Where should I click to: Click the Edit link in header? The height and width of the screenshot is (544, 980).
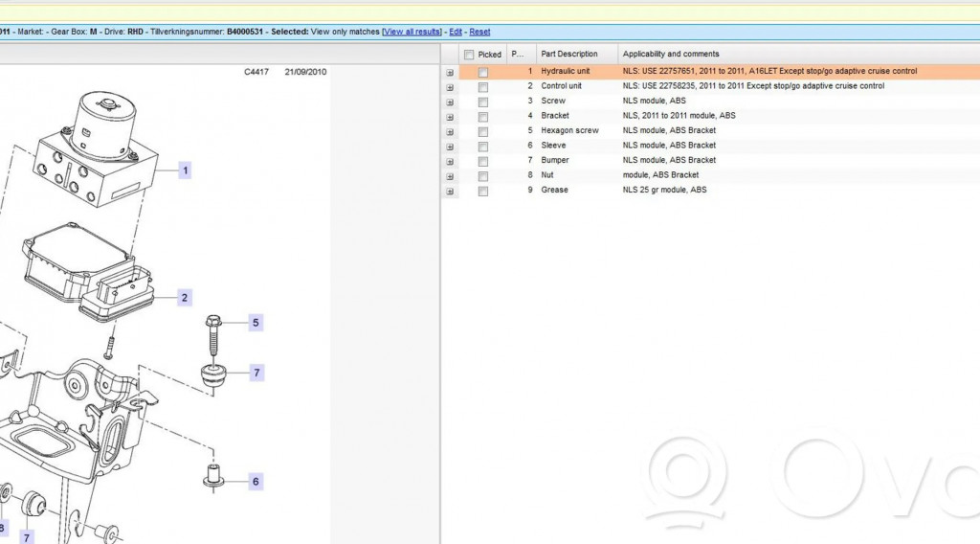pyautogui.click(x=456, y=32)
